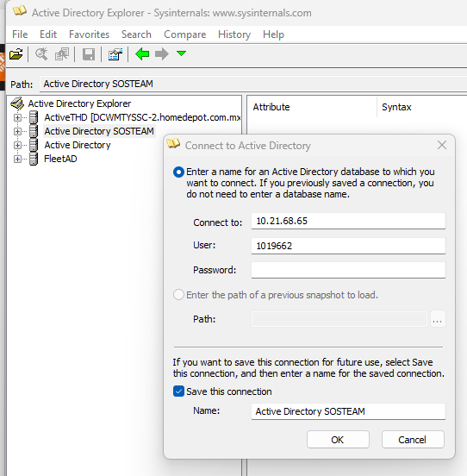Select the previous snapshot path radio button
Screen dimensions: 467x476
click(x=178, y=295)
